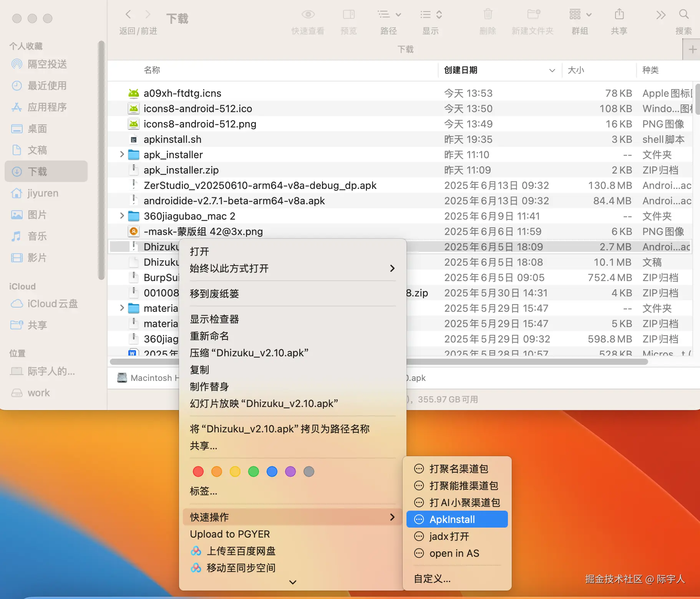This screenshot has height=599, width=700.
Task: Select the a09xh-ftdtg.icns file icon
Action: pyautogui.click(x=134, y=93)
